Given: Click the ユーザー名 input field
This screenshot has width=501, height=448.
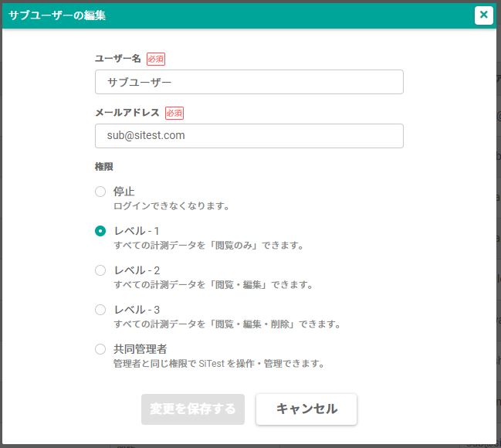Looking at the screenshot, I should (x=249, y=82).
